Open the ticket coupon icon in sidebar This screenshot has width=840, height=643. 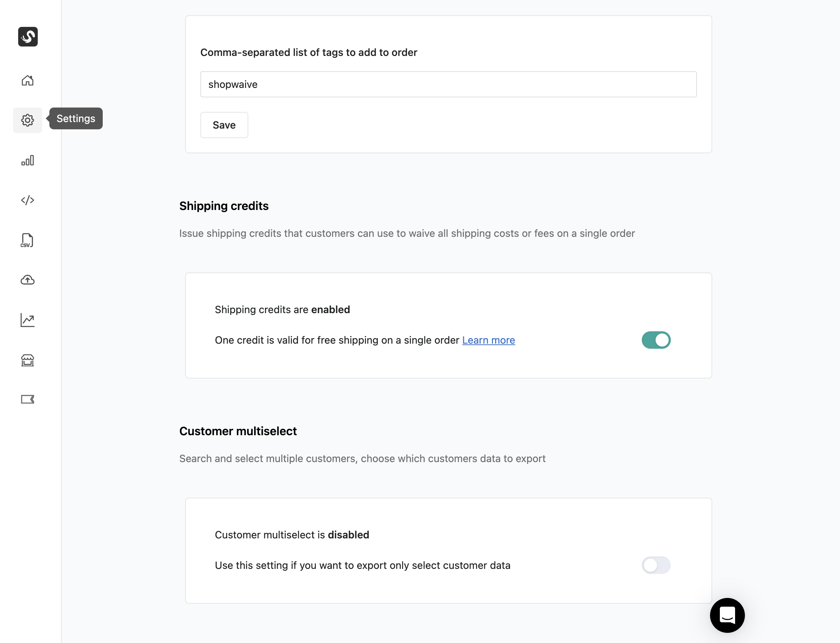click(28, 400)
